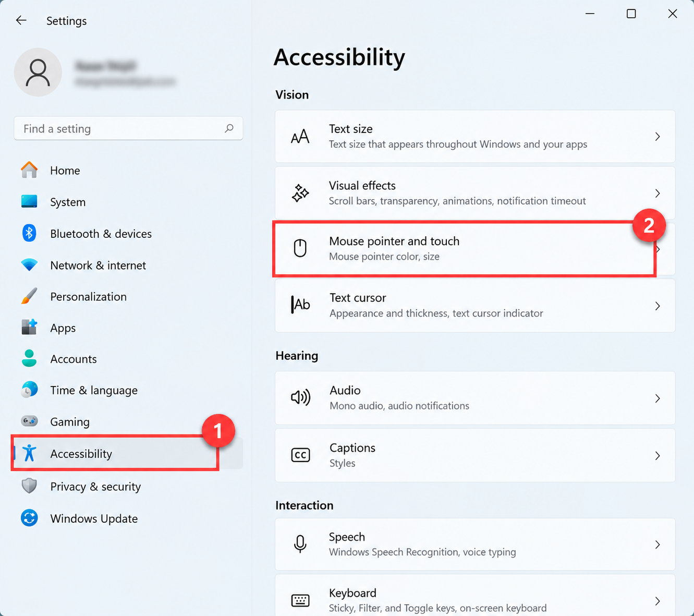This screenshot has height=616, width=694.
Task: Click the Accounts person icon
Action: [29, 358]
